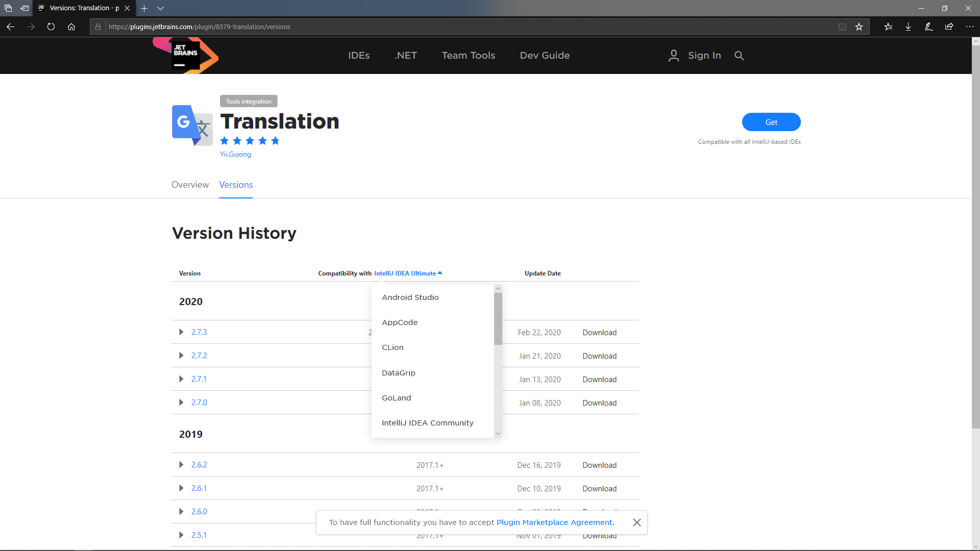This screenshot has height=551, width=980.
Task: Add page to favorites star icon
Action: tap(859, 27)
